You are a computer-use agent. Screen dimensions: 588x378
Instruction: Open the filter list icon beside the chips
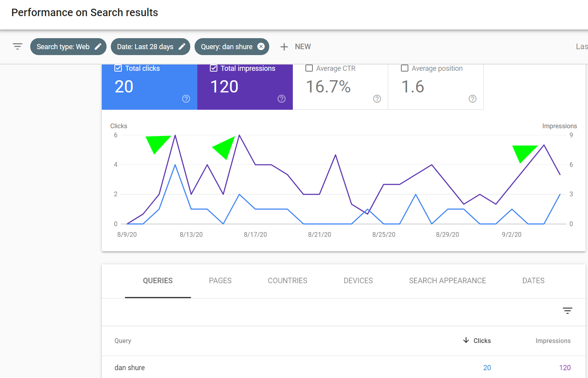coord(17,46)
